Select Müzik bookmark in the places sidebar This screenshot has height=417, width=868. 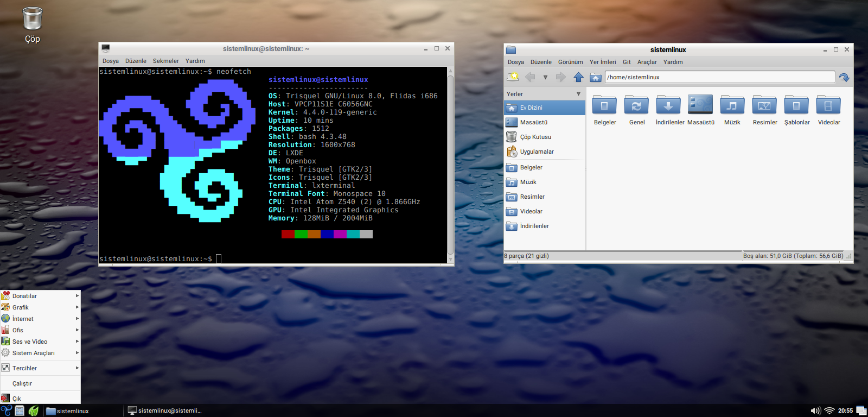pyautogui.click(x=545, y=182)
